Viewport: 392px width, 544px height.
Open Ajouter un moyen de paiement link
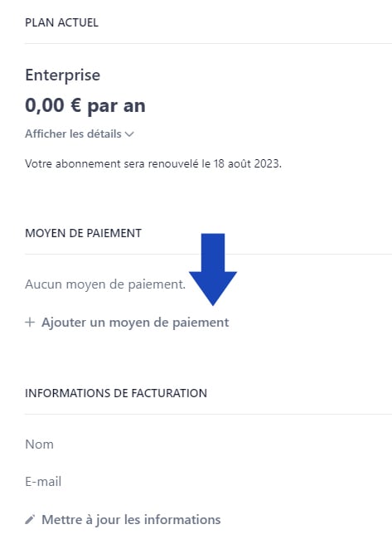coord(127,323)
